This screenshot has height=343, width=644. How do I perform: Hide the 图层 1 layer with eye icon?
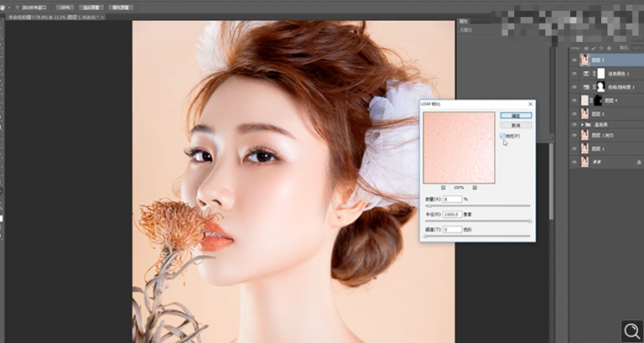[x=575, y=149]
